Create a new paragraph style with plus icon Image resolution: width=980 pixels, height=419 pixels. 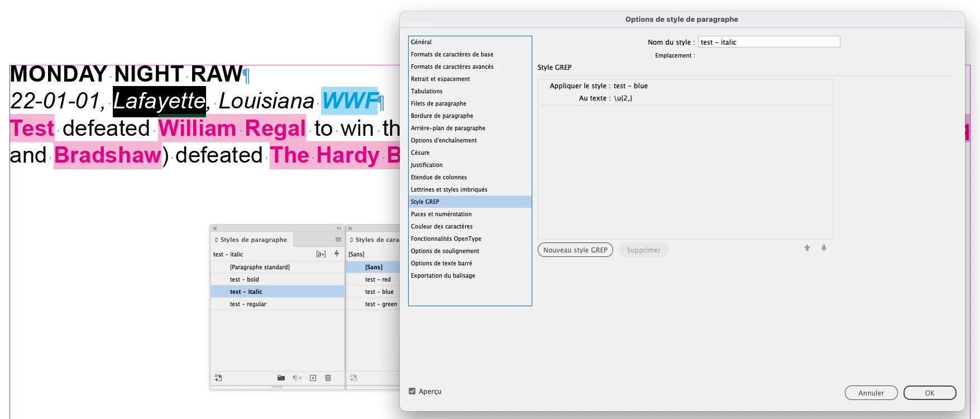tap(313, 378)
